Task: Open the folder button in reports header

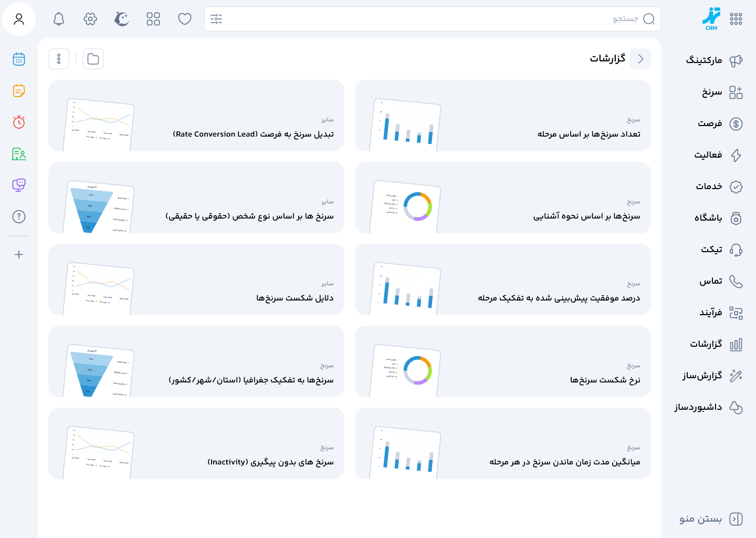Action: pyautogui.click(x=93, y=59)
